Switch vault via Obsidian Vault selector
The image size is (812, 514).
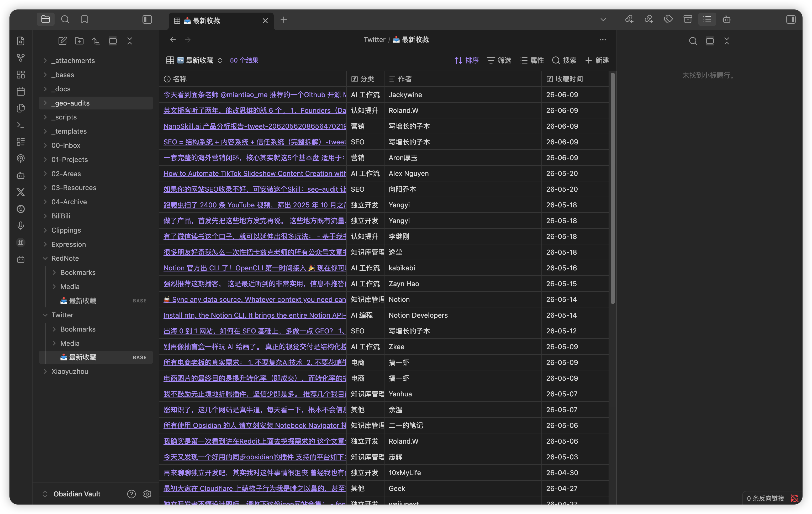71,494
